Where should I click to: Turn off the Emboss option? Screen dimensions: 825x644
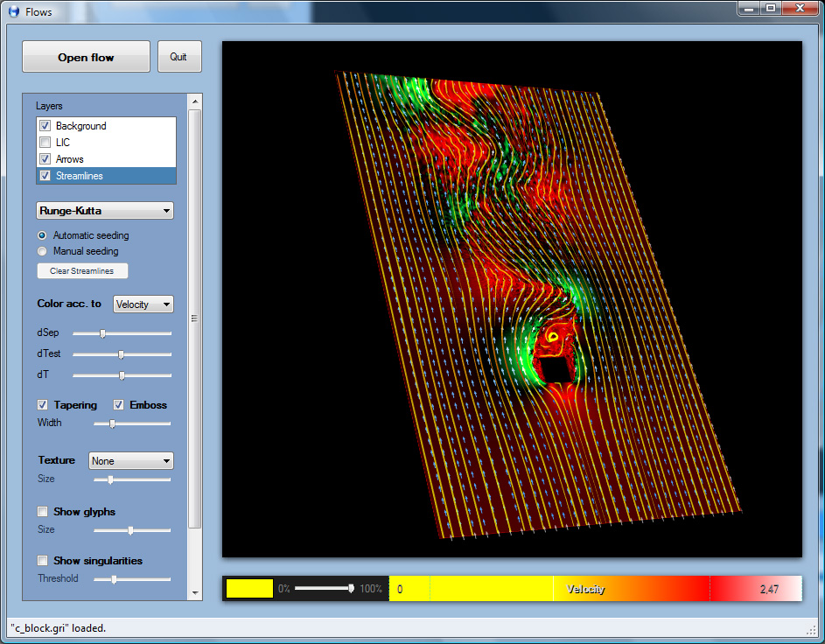coord(119,405)
